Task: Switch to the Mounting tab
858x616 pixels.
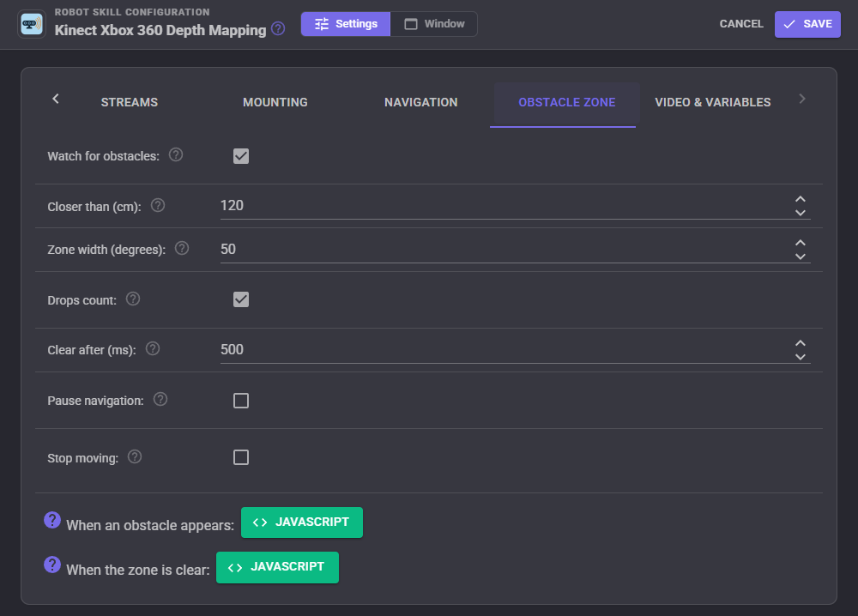Action: click(x=275, y=102)
